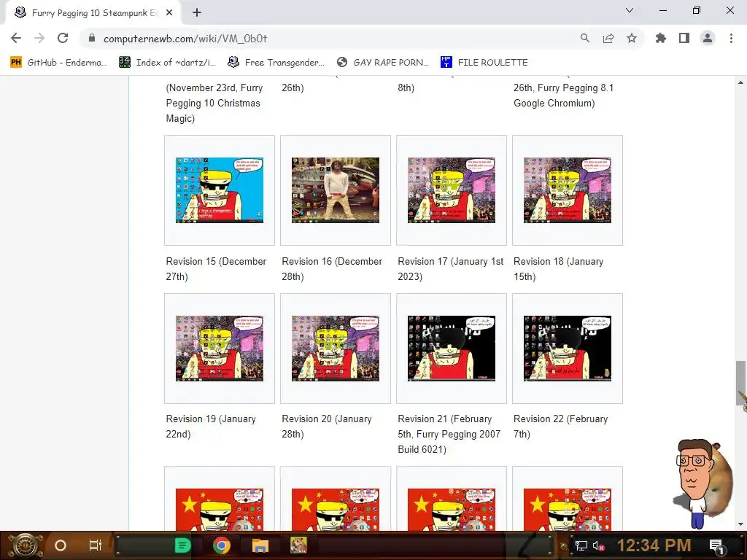View the Revision 21 screenshot thumbnail
Image resolution: width=747 pixels, height=560 pixels.
(451, 348)
